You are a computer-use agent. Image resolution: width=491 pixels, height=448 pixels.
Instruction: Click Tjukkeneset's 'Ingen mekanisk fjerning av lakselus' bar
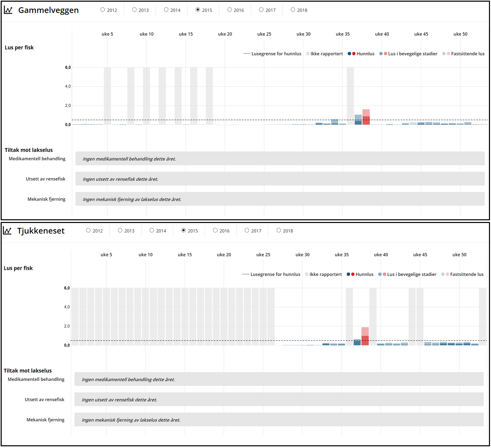coord(279,420)
